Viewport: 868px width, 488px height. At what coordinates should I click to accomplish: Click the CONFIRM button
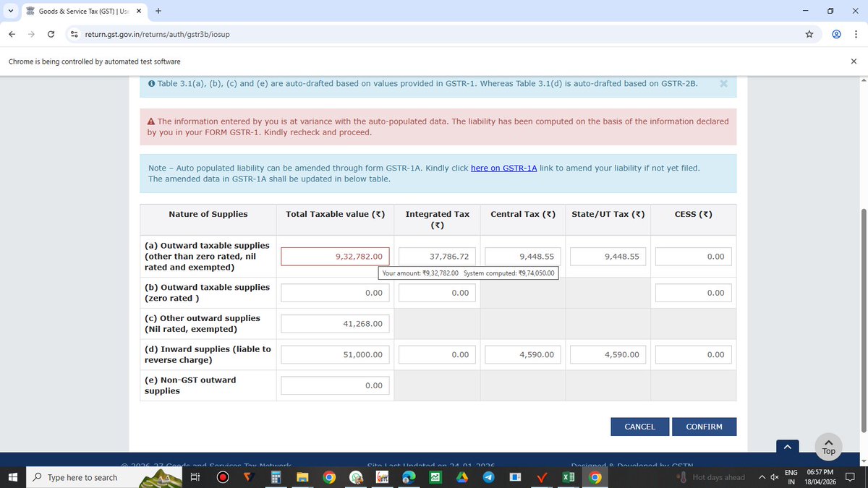click(704, 427)
